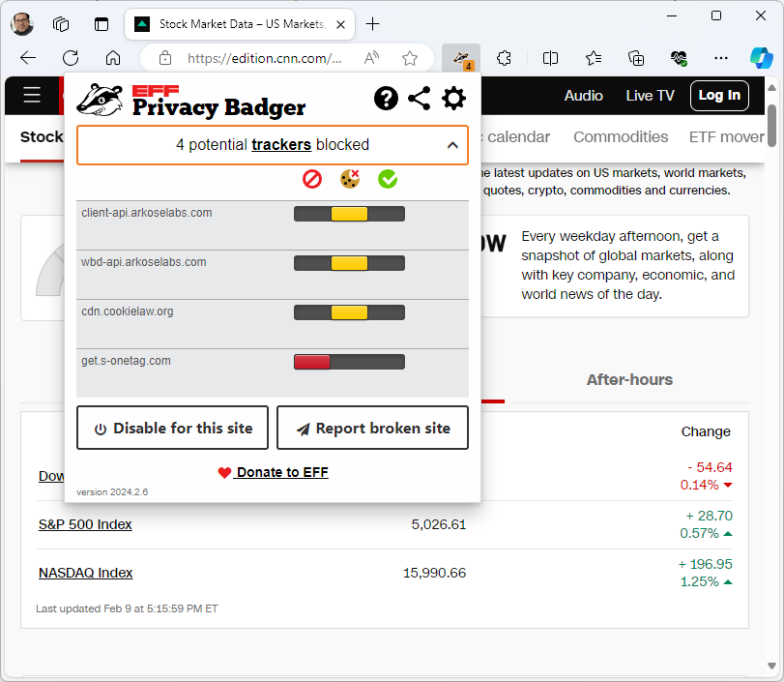Open a new browser tab
784x682 pixels.
point(372,24)
